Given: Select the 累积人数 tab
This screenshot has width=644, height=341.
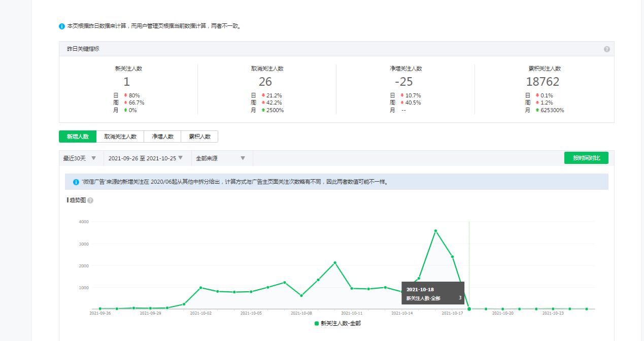Looking at the screenshot, I should pos(199,137).
